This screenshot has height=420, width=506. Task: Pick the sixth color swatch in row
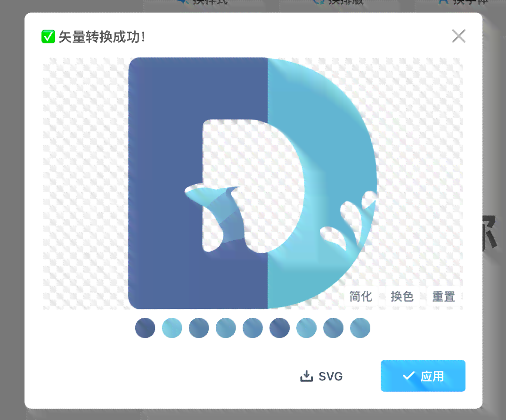pyautogui.click(x=279, y=328)
